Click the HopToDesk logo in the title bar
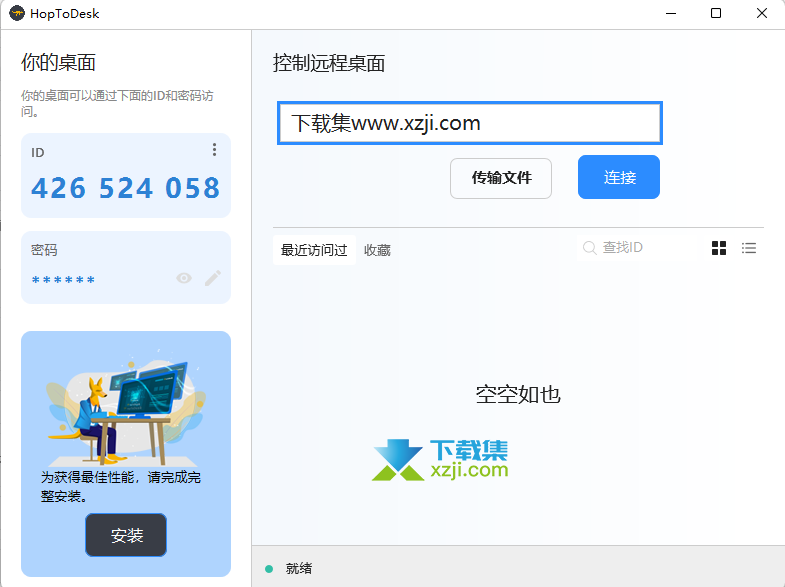The width and height of the screenshot is (785, 587). [x=17, y=13]
